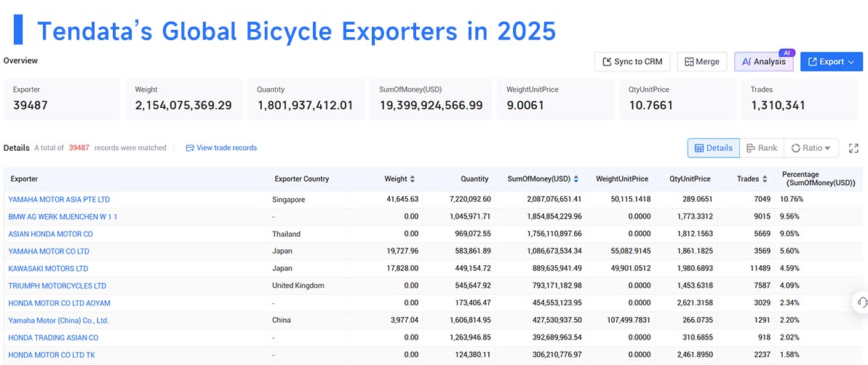The height and width of the screenshot is (365, 868).
Task: Click Trades value 918
Action: (x=765, y=337)
